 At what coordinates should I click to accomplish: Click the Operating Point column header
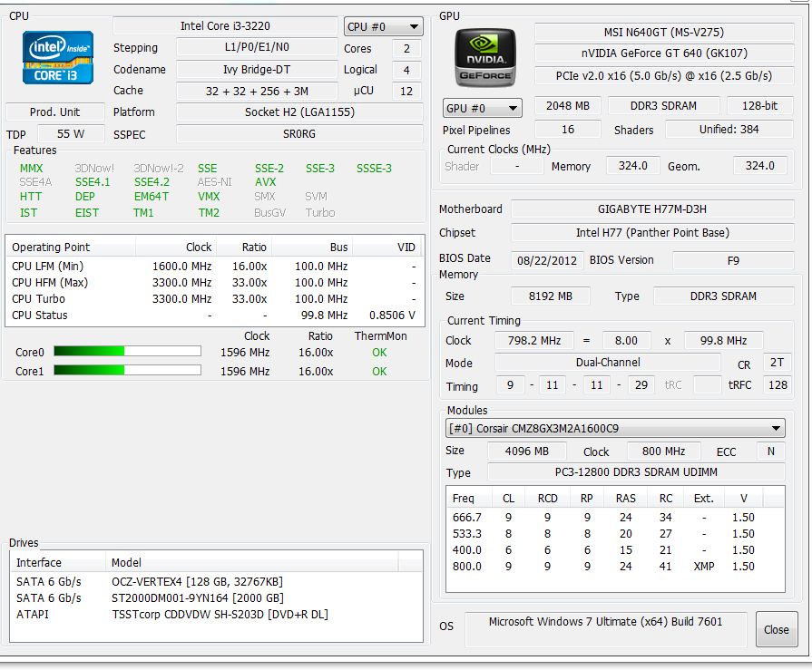point(71,248)
